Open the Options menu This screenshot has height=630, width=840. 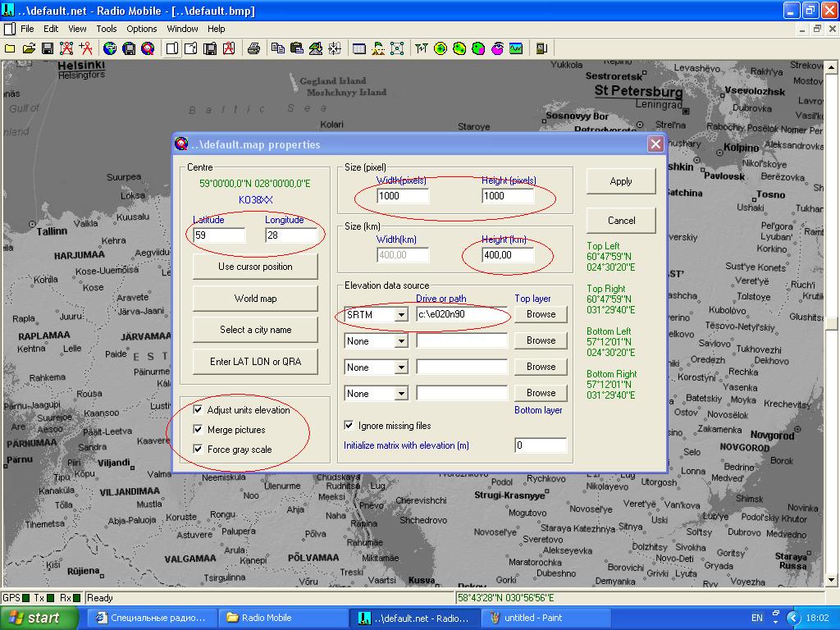point(141,29)
